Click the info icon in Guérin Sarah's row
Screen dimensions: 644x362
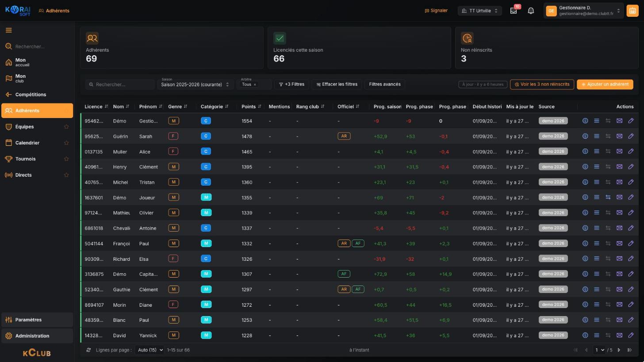tap(585, 136)
